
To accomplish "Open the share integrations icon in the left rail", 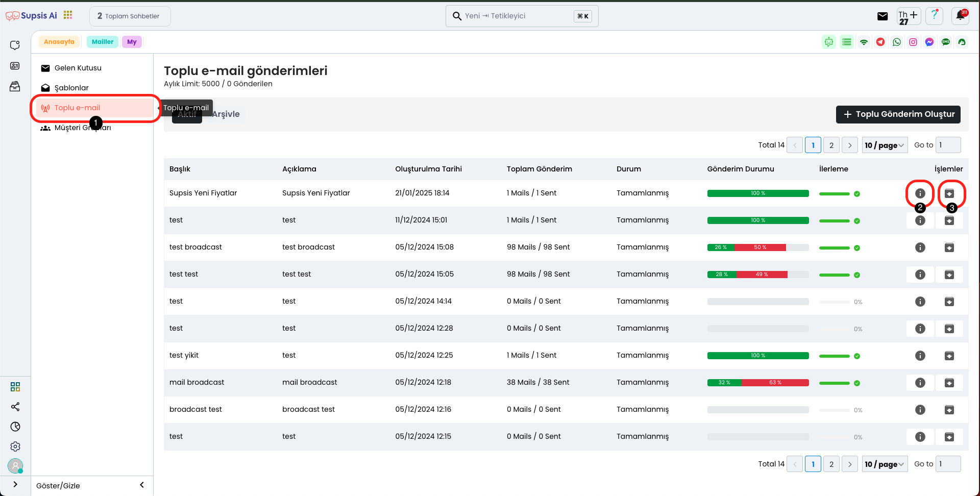I will pyautogui.click(x=15, y=407).
